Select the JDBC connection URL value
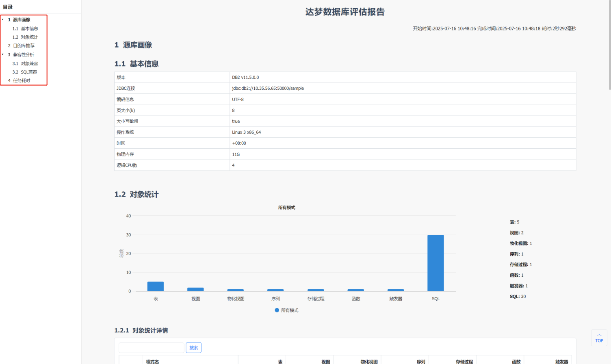 coord(268,88)
